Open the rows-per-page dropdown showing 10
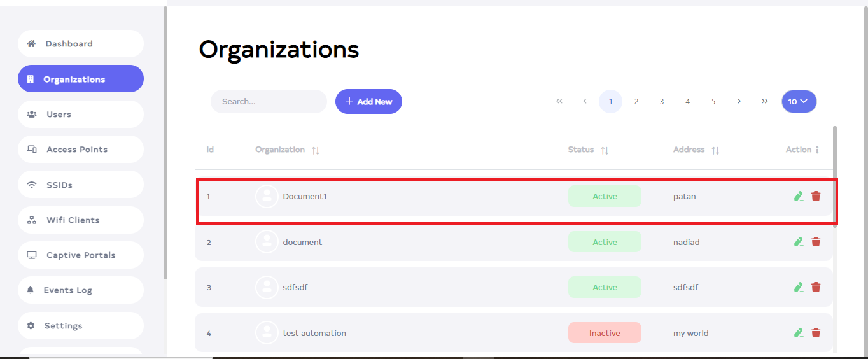 (799, 101)
